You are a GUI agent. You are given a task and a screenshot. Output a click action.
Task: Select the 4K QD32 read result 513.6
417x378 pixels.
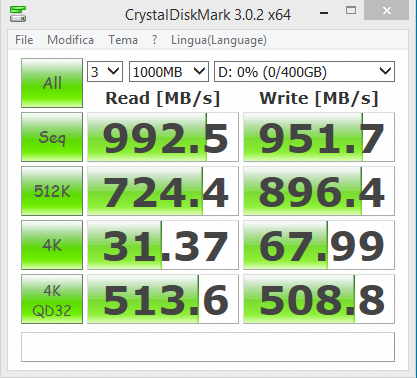(x=163, y=299)
